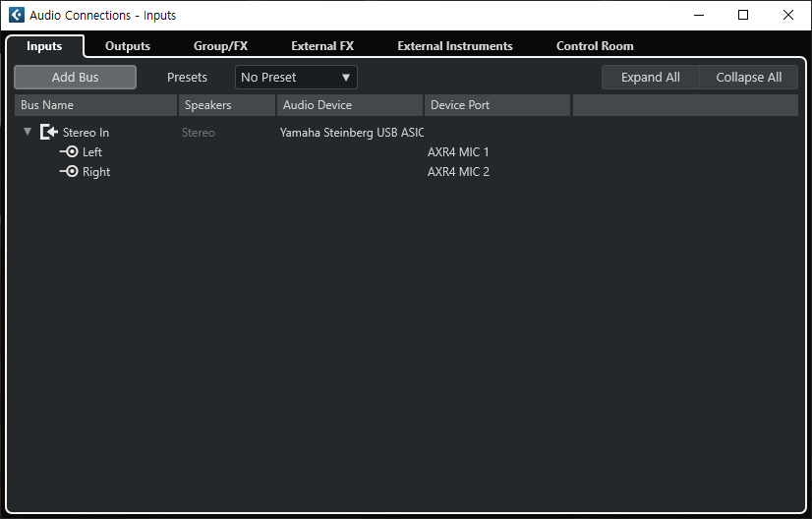Click the Presets label
This screenshot has width=812, height=519.
[187, 78]
